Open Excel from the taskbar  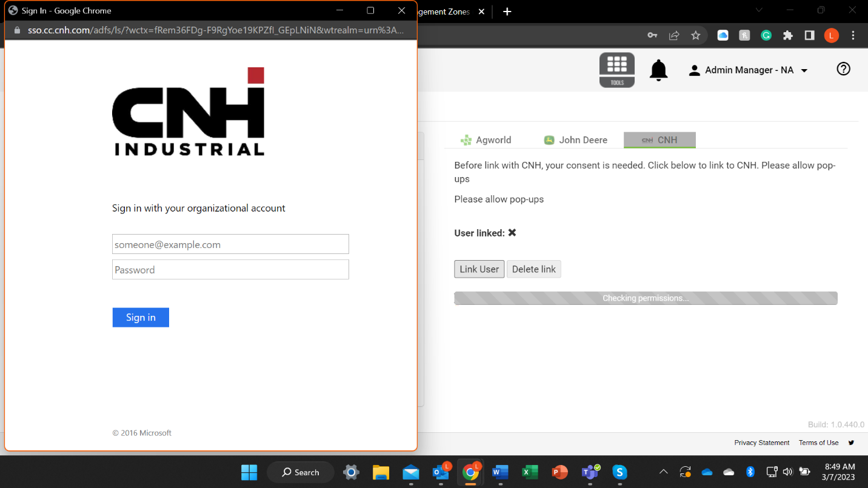pyautogui.click(x=530, y=472)
